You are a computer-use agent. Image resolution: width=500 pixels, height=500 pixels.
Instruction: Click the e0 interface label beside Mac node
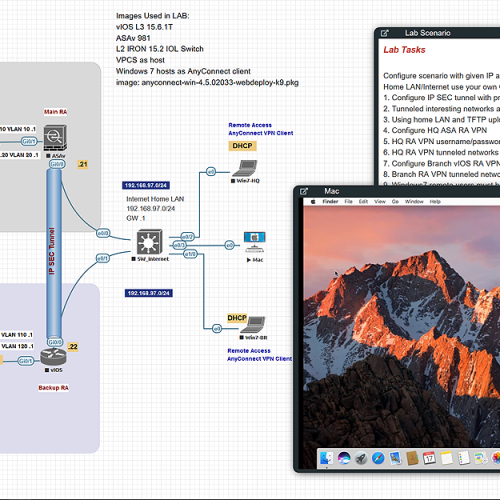229,245
